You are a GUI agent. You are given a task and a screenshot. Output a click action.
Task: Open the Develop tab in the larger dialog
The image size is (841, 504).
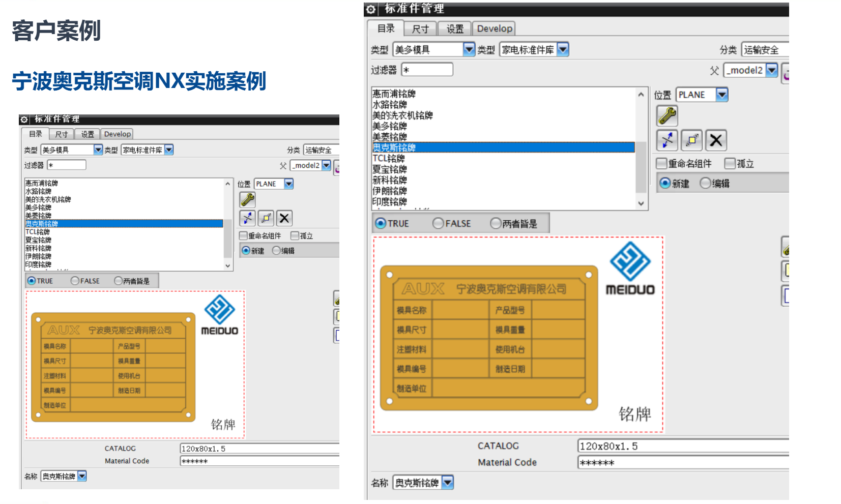[494, 29]
